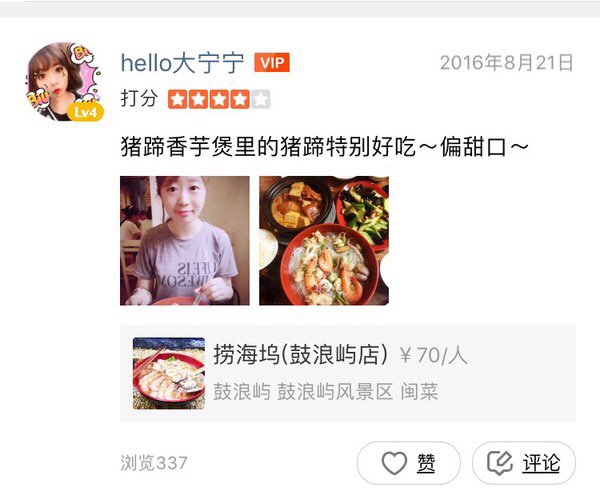Click the ¥70/人 price label
Viewport: 600px width, 503px height.
tap(434, 355)
